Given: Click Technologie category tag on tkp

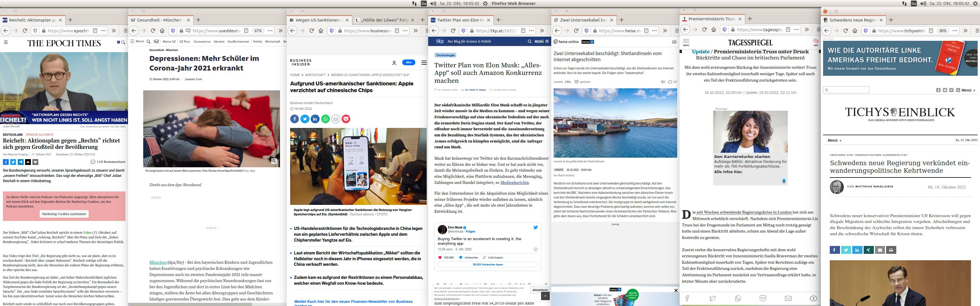Looking at the screenshot, I should (445, 55).
